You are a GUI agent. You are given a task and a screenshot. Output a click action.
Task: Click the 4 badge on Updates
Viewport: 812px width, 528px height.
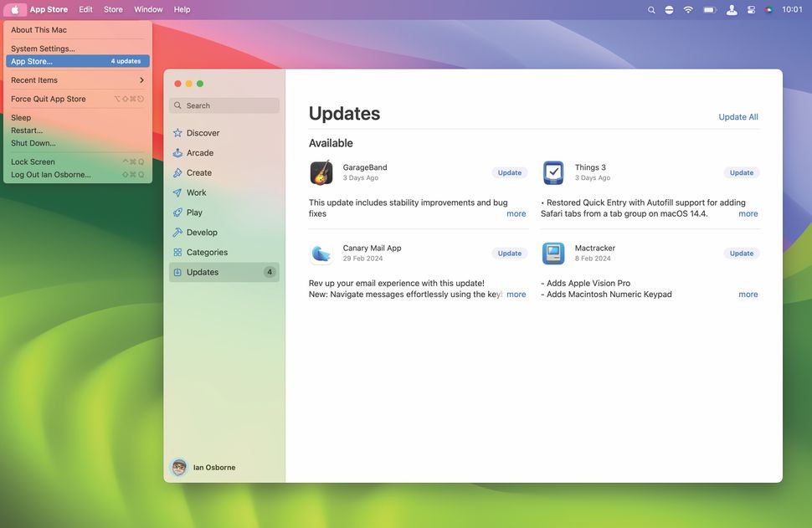coord(270,272)
